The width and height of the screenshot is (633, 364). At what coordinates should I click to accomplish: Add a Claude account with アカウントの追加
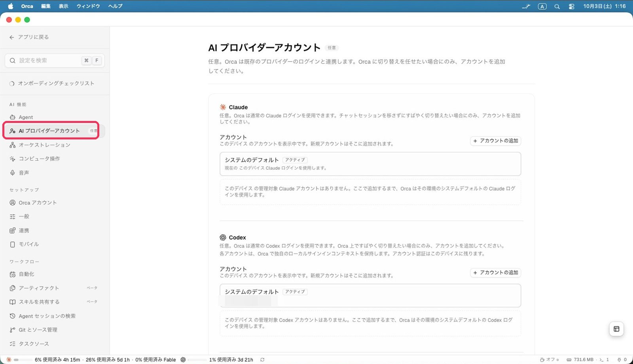click(x=495, y=141)
